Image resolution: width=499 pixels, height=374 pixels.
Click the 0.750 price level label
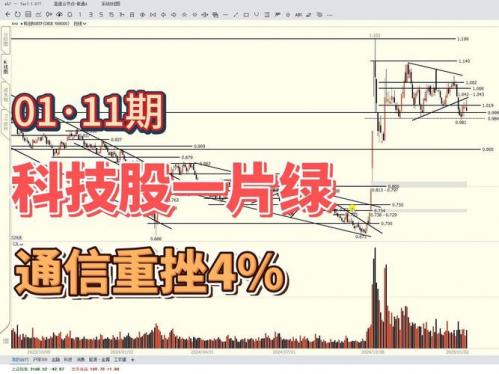(398, 205)
